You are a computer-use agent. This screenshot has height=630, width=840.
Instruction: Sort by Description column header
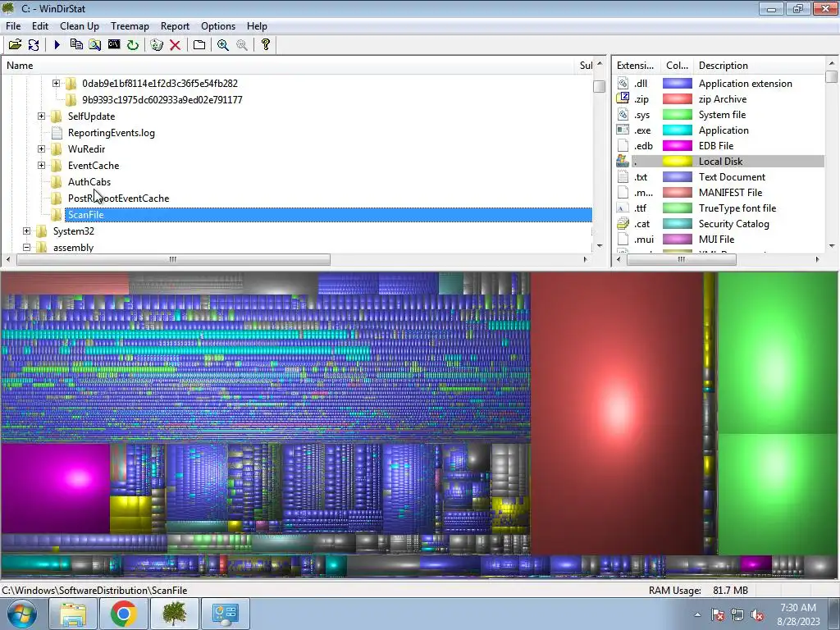pyautogui.click(x=760, y=66)
